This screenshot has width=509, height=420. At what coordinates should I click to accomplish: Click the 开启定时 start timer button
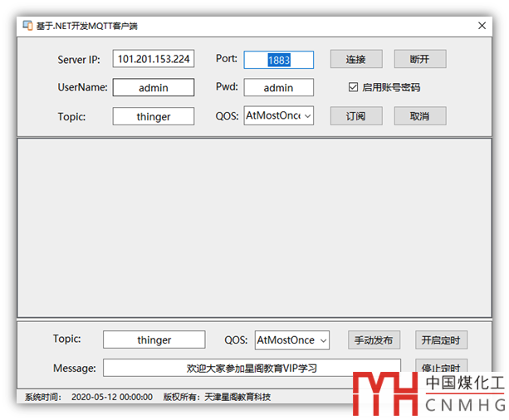[441, 340]
